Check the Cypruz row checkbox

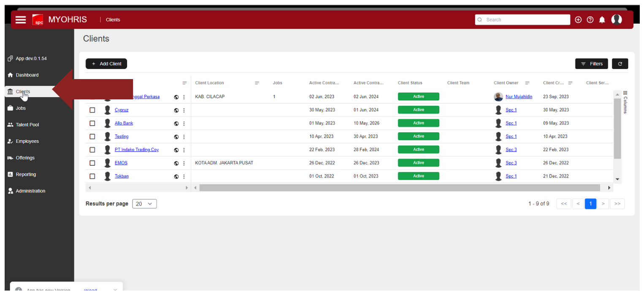pyautogui.click(x=92, y=110)
